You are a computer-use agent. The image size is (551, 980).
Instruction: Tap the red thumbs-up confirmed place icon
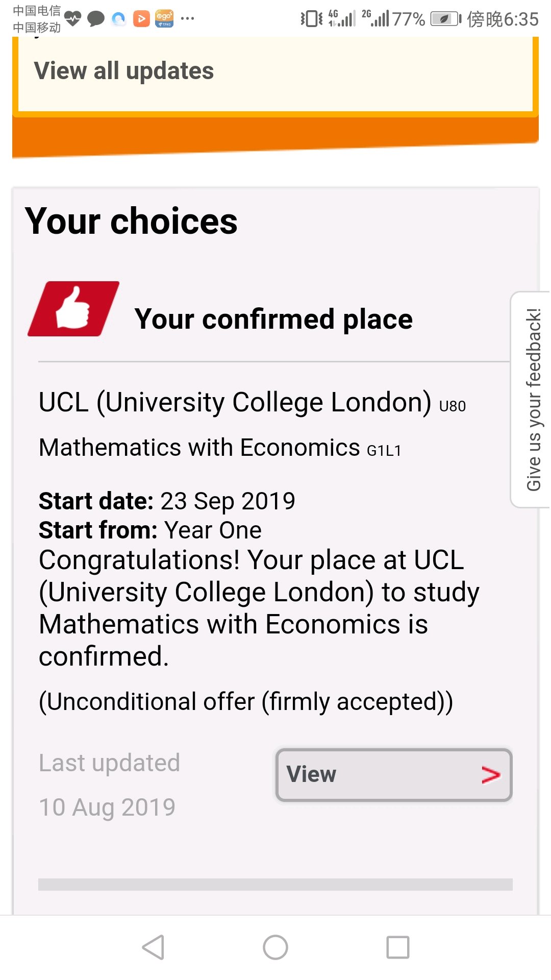tap(73, 309)
